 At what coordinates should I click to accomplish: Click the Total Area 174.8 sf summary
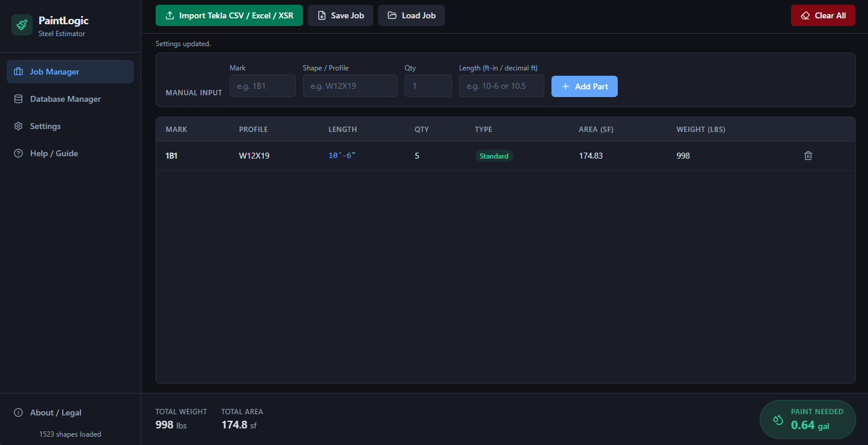(x=242, y=419)
